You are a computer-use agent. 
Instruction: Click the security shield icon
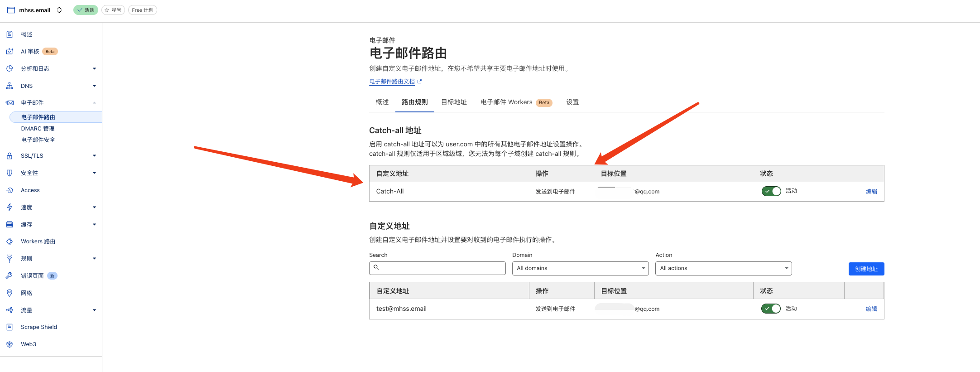[x=10, y=173]
